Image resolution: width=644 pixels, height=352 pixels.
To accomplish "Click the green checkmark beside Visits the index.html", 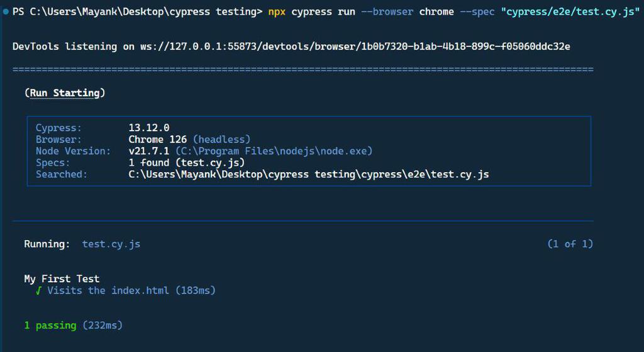I will (x=38, y=290).
